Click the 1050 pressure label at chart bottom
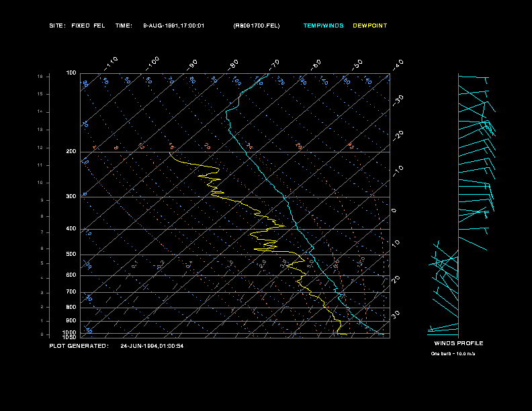532x411 pixels. pos(71,337)
